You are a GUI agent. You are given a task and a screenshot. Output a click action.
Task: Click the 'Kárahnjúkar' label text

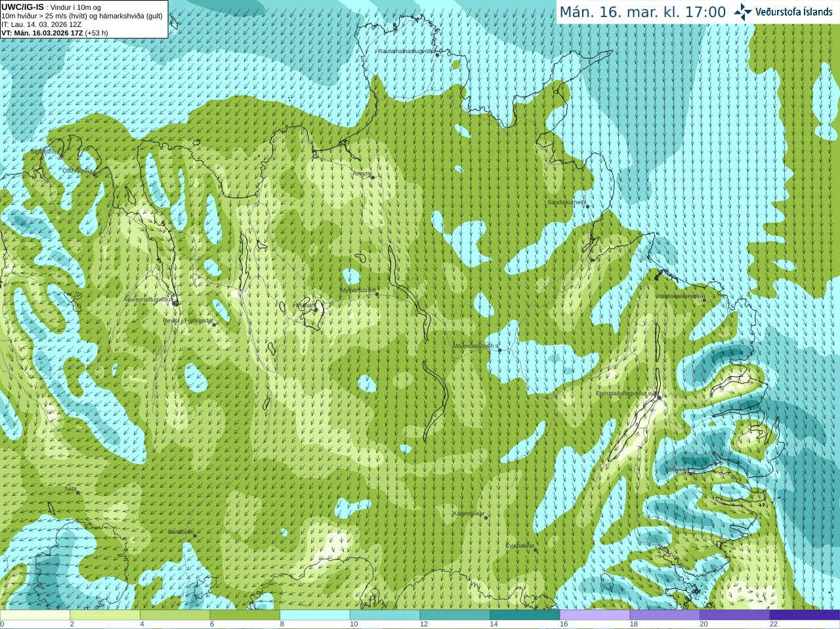[x=469, y=513]
